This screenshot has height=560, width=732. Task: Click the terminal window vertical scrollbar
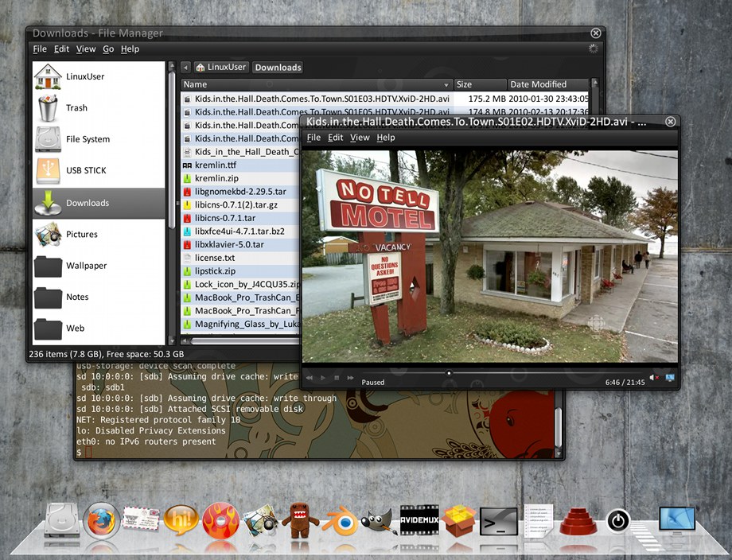pos(559,427)
